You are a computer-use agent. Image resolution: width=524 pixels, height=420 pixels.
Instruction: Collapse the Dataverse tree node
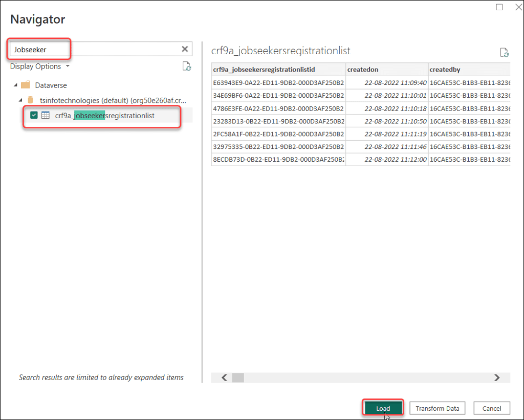point(15,85)
